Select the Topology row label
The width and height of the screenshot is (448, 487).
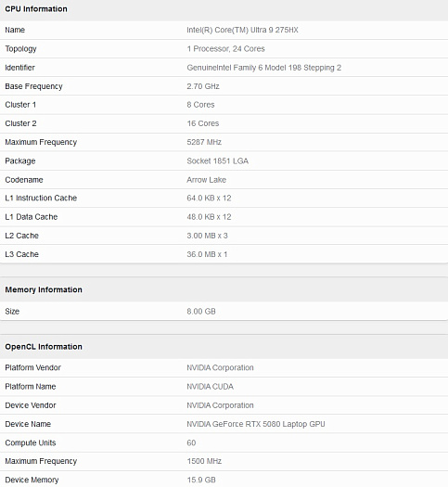pos(20,49)
